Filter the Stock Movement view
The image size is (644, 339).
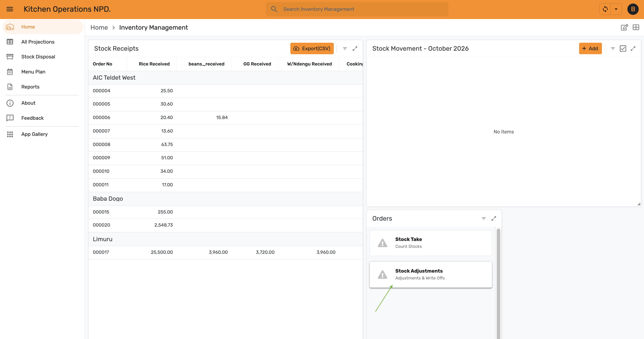[613, 48]
